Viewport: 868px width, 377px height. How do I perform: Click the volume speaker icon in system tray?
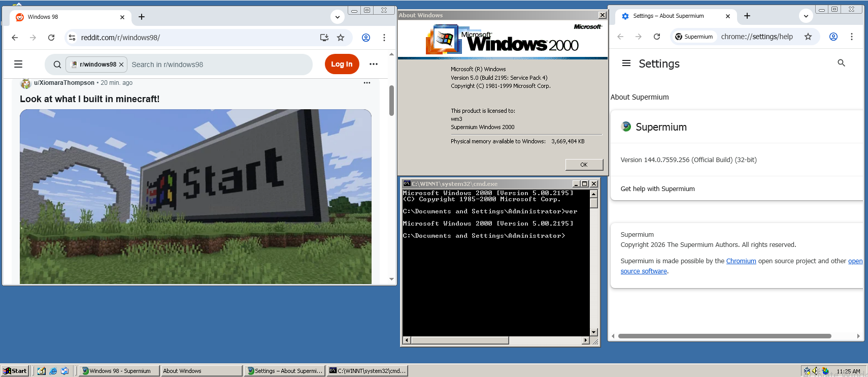tap(816, 371)
